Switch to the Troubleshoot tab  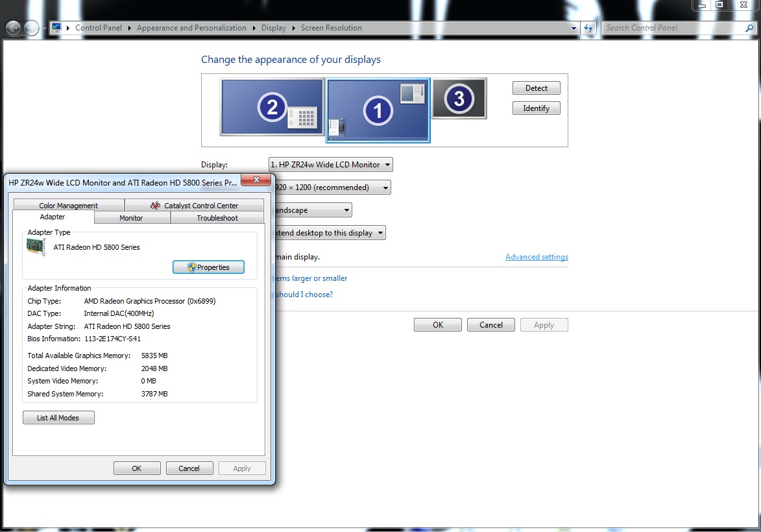coord(217,218)
